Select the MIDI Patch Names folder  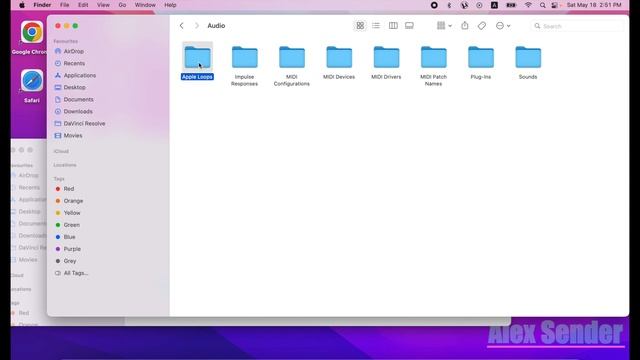pos(433,57)
